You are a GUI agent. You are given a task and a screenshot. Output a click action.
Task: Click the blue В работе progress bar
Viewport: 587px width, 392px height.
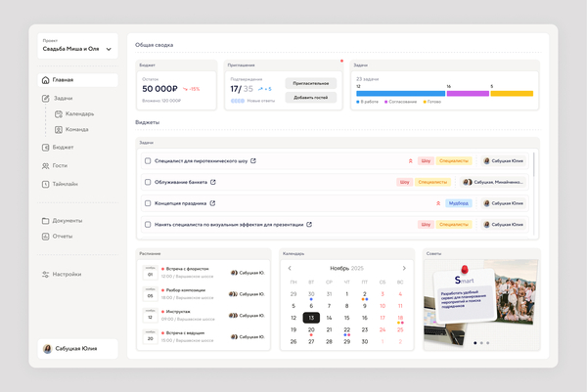coord(400,94)
